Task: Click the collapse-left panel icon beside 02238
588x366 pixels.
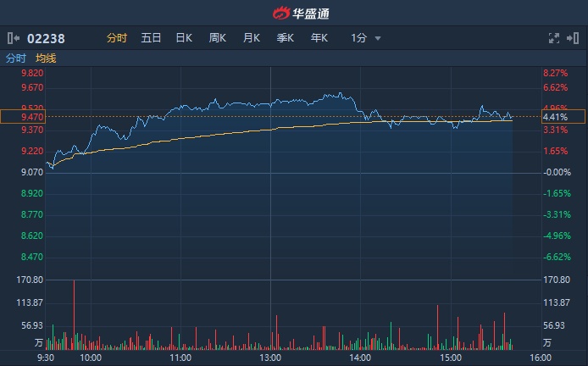Action: [14, 38]
